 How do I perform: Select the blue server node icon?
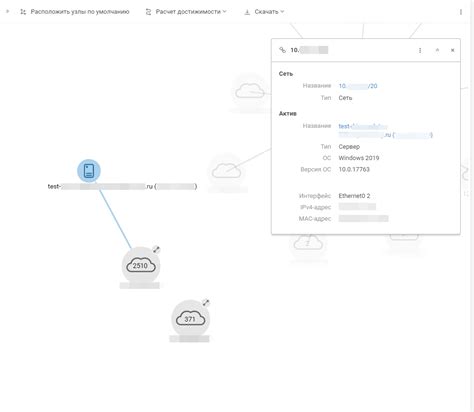click(89, 171)
